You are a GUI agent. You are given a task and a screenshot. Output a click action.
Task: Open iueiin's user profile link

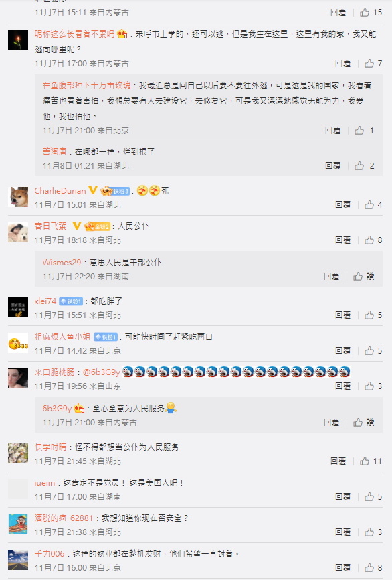coord(44,483)
